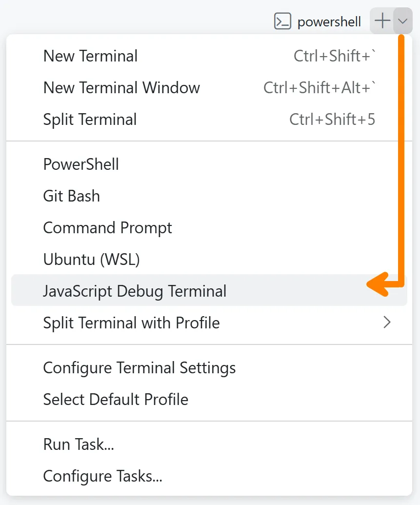Click Run Task option
Image resolution: width=420 pixels, height=505 pixels.
pyautogui.click(x=78, y=444)
